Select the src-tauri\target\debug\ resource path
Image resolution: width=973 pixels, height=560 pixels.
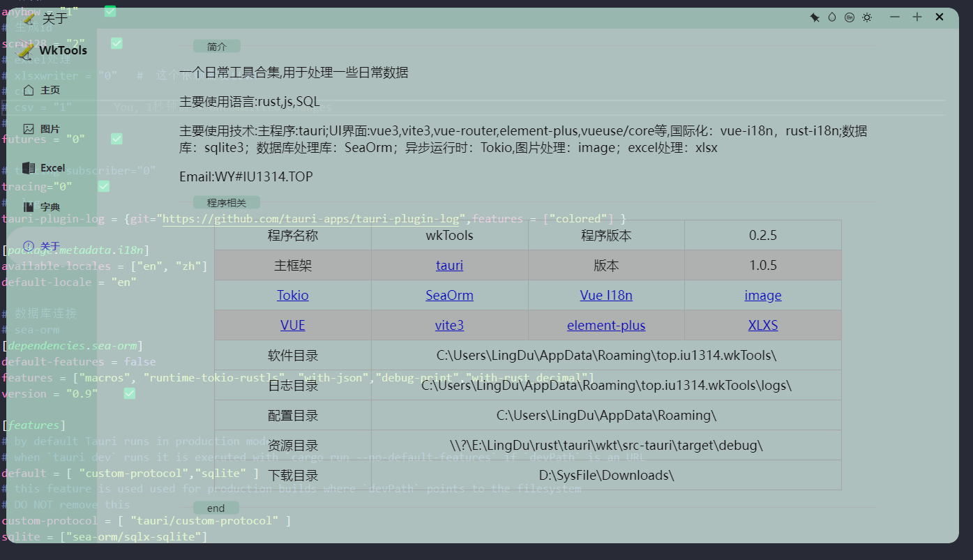pyautogui.click(x=606, y=446)
